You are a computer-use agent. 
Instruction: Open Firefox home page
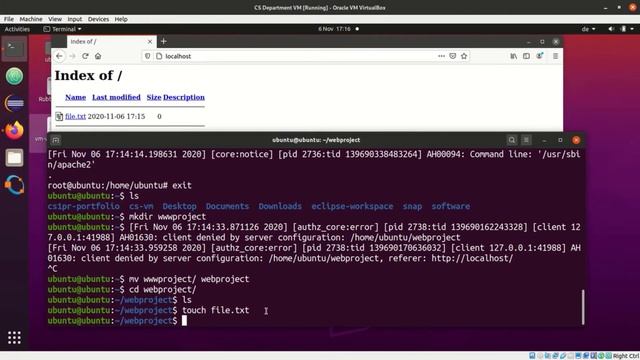coord(98,56)
